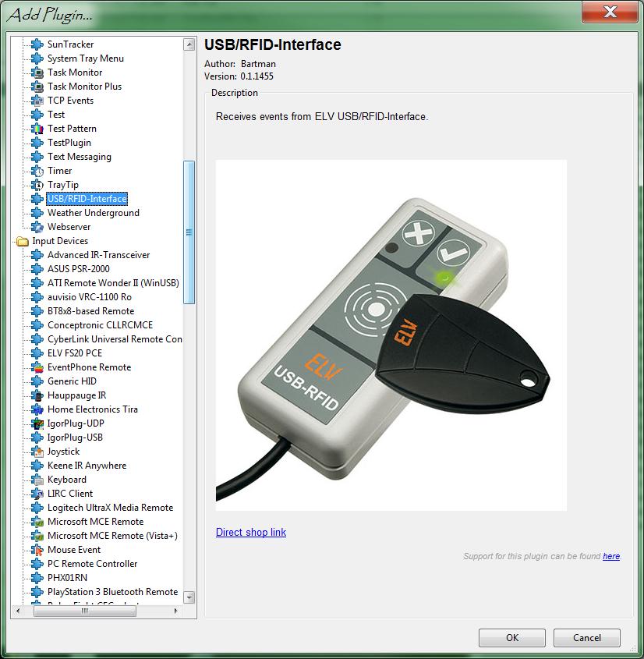
Task: Click the Webserver plugin icon
Action: pos(37,227)
